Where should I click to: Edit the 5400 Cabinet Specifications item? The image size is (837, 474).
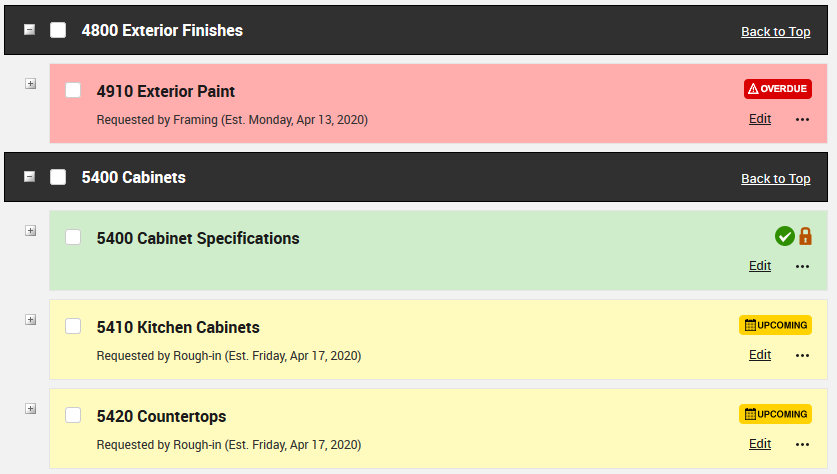pos(760,266)
